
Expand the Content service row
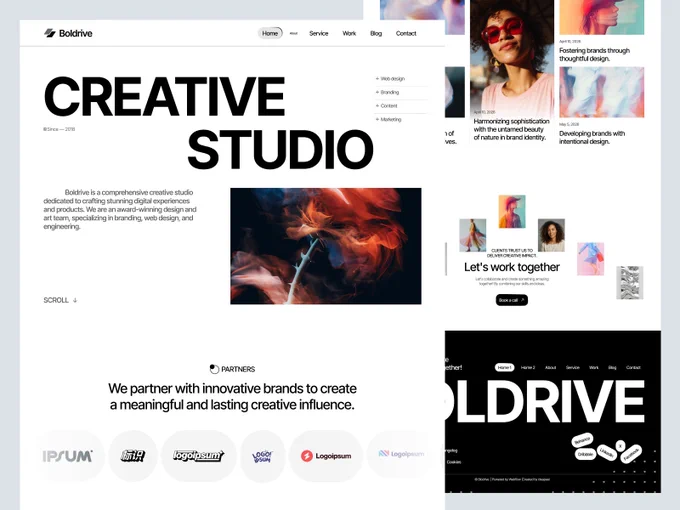[401, 106]
